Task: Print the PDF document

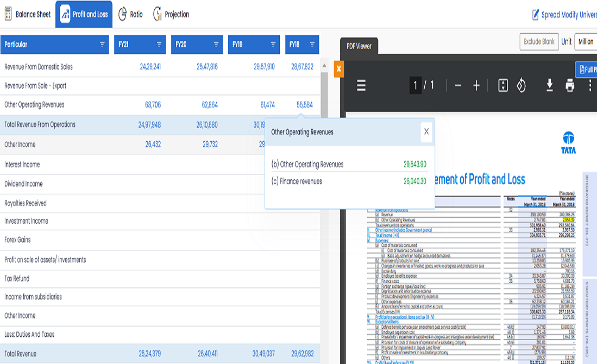Action: 570,85
